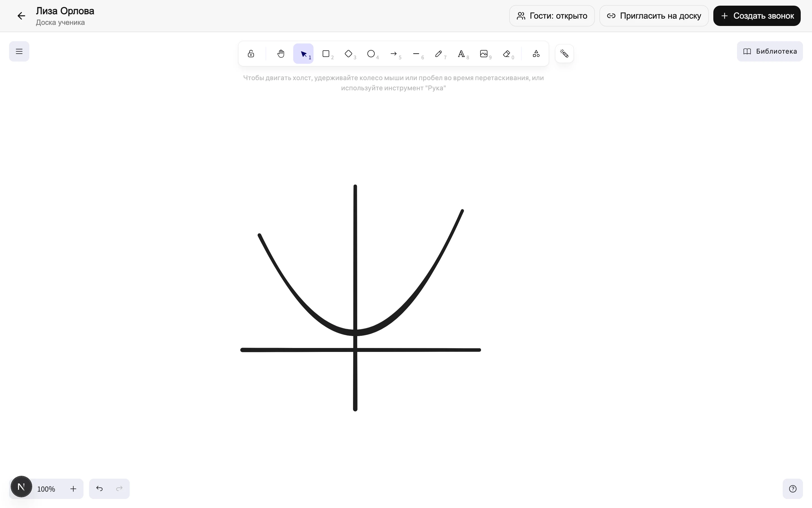The image size is (812, 508).
Task: Select the Insert image tool
Action: click(x=484, y=54)
